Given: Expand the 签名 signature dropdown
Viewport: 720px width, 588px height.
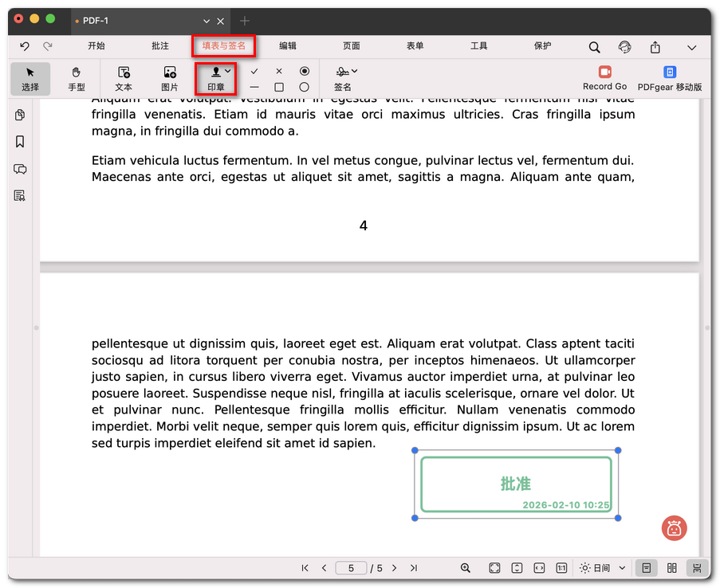Looking at the screenshot, I should point(354,72).
